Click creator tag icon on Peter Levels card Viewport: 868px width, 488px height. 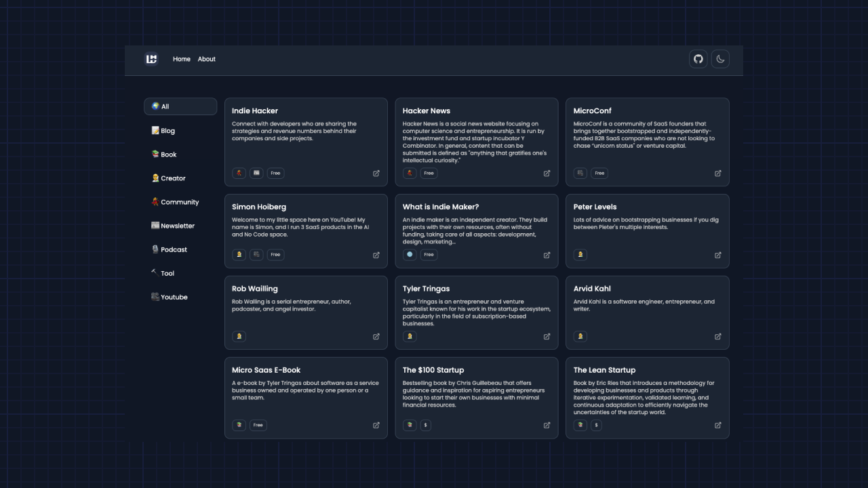[580, 255]
